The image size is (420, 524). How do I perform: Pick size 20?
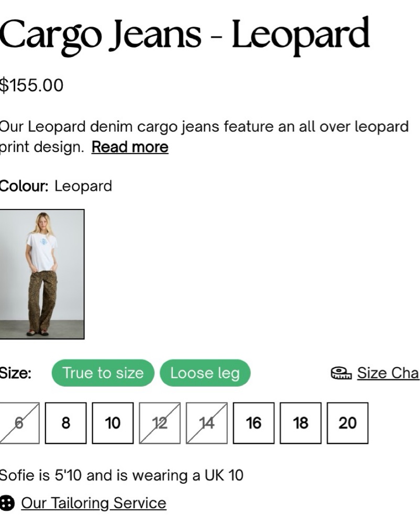click(x=348, y=423)
